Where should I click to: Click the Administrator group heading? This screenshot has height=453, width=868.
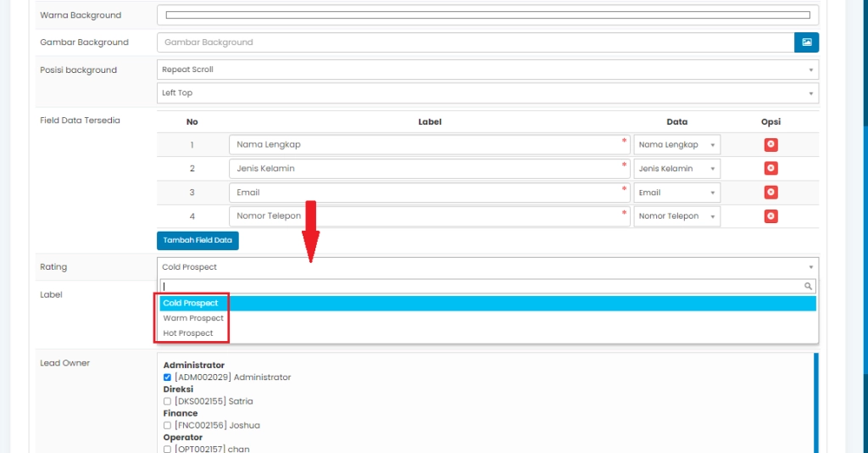tap(194, 366)
